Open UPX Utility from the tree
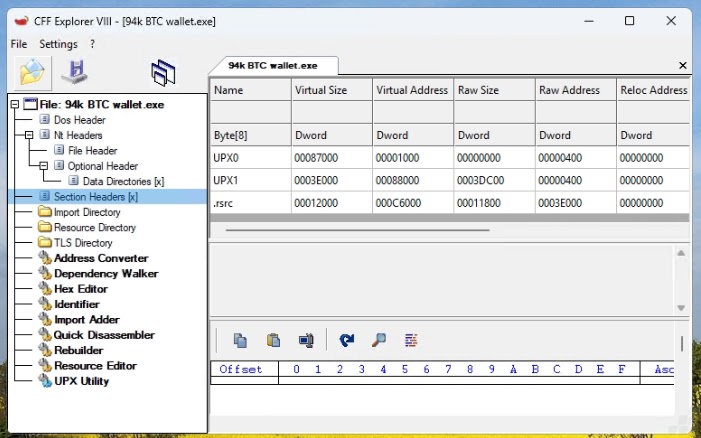 pos(81,381)
